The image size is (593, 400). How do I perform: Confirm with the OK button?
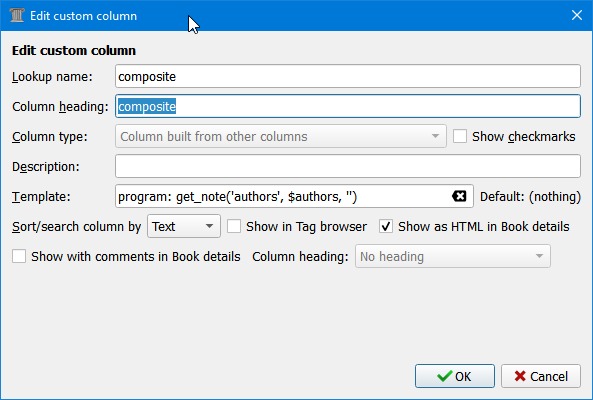pyautogui.click(x=455, y=376)
